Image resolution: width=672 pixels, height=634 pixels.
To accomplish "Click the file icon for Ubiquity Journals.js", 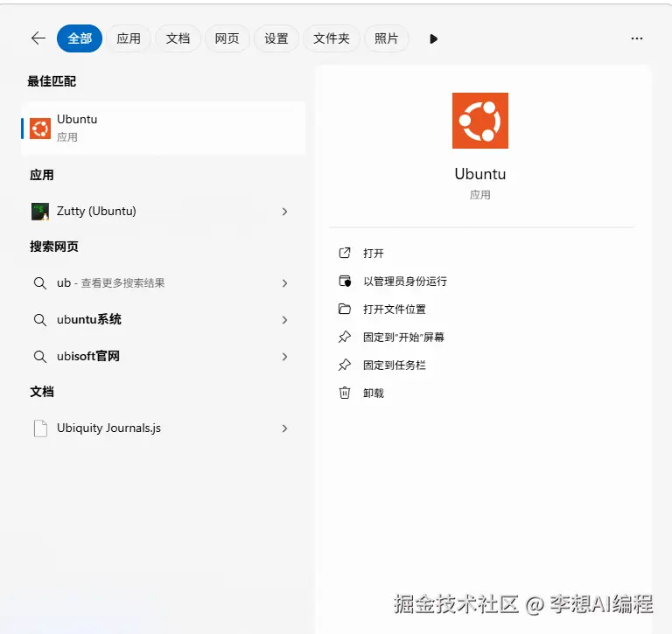I will click(x=40, y=428).
